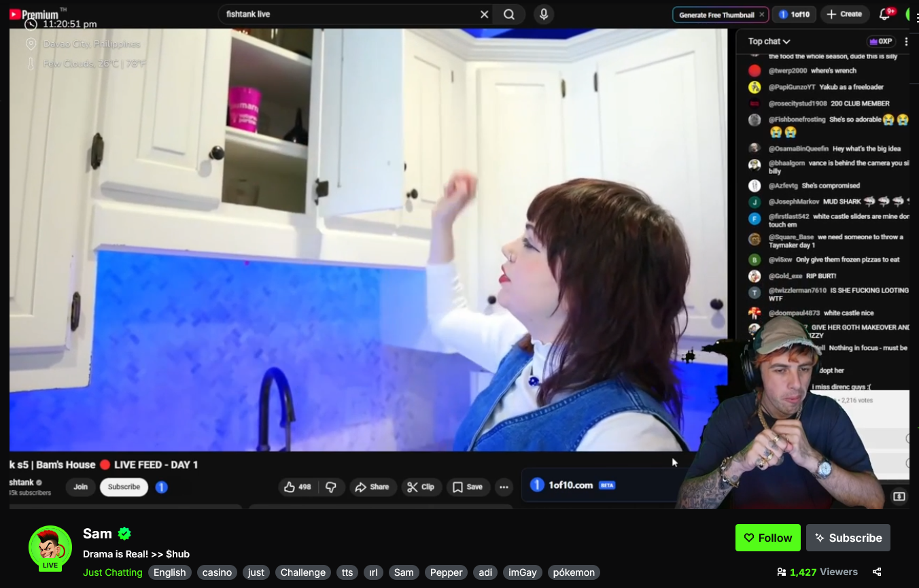
Task: Click the video title 'LIVE FEED - DAY 1'
Action: (x=156, y=465)
